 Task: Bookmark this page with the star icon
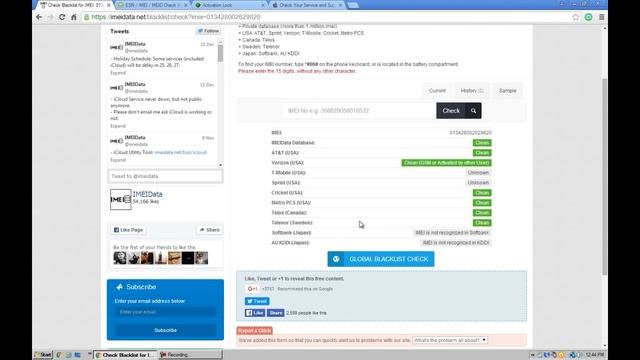click(576, 17)
